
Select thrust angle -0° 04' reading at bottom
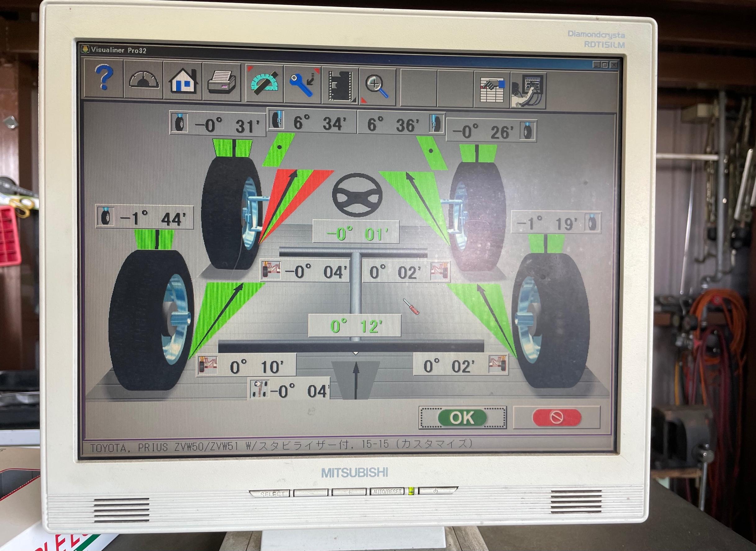coord(289,390)
